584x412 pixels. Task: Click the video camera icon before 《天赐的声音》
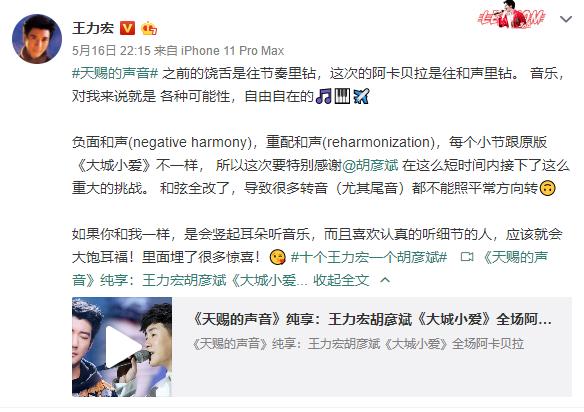pos(466,257)
